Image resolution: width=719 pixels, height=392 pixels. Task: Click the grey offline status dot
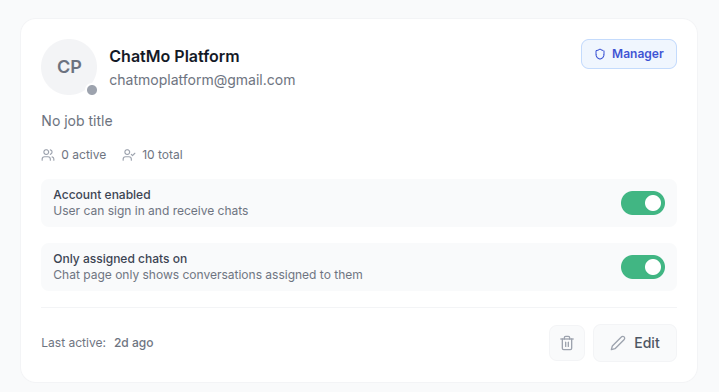[92, 90]
